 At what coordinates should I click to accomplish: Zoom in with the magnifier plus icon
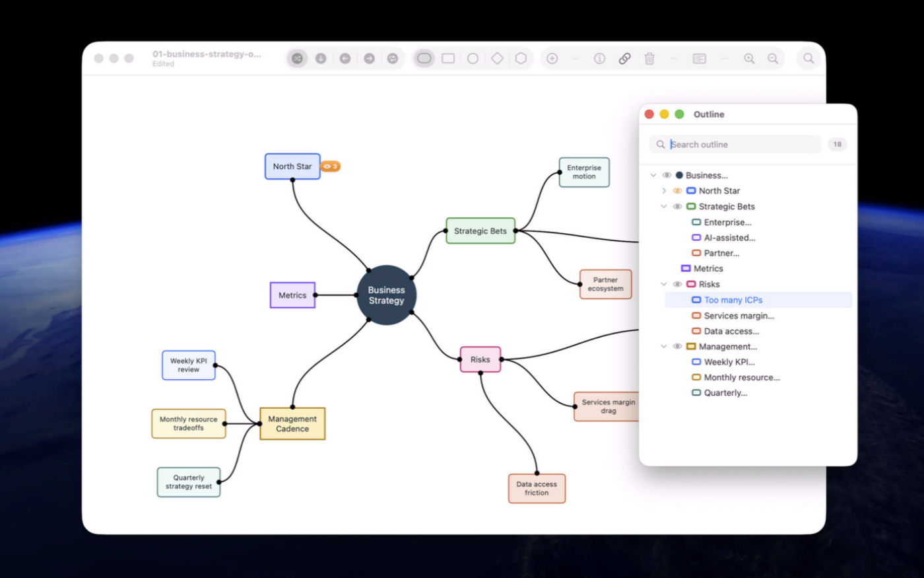749,59
